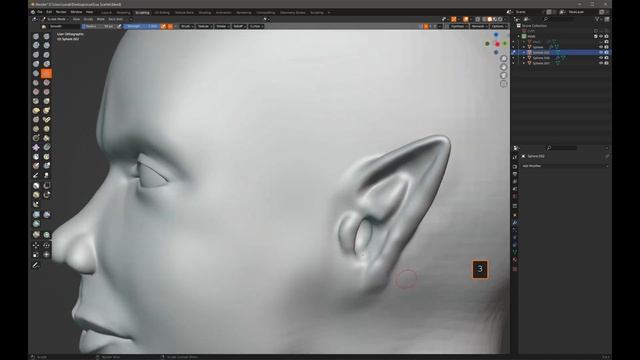Toggle Heads collection visibility eye
Image resolution: width=640 pixels, height=360 pixels.
click(x=601, y=36)
